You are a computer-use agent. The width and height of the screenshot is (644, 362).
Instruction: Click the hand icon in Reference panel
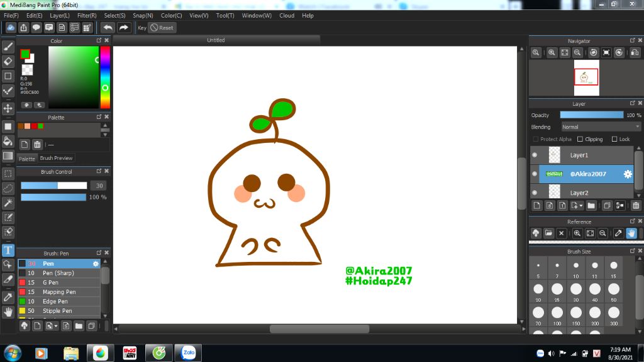(x=631, y=233)
